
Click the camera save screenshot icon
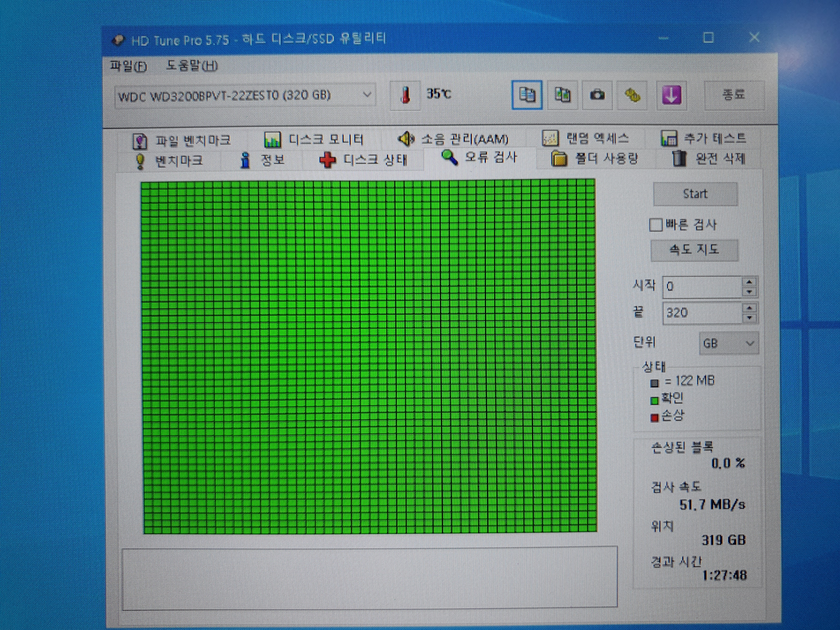[597, 95]
